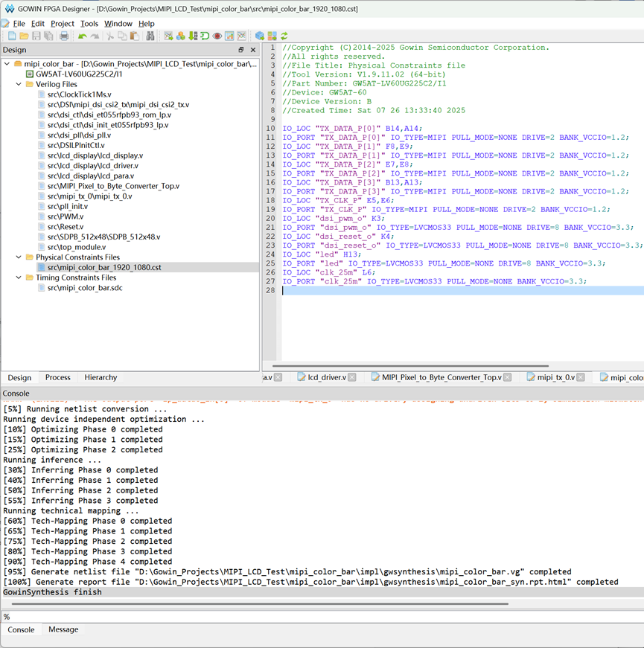This screenshot has width=644, height=648.
Task: Open the lcd_driver.v editor tab
Action: click(326, 377)
